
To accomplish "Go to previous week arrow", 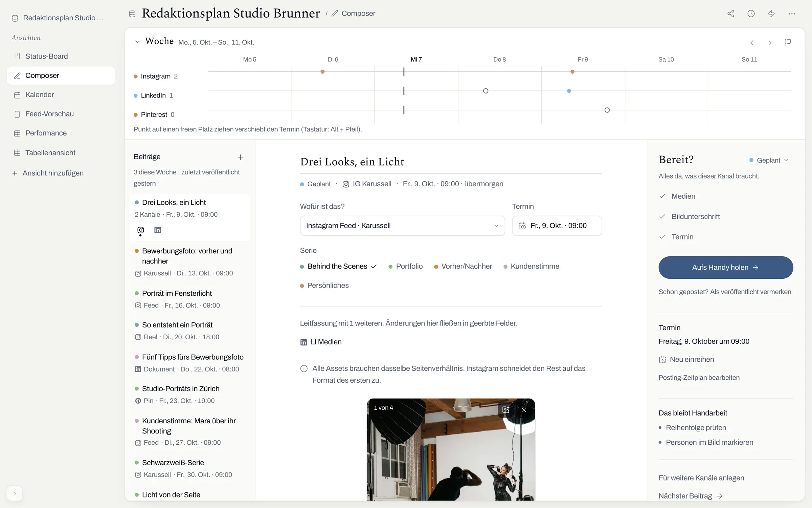I will (752, 42).
